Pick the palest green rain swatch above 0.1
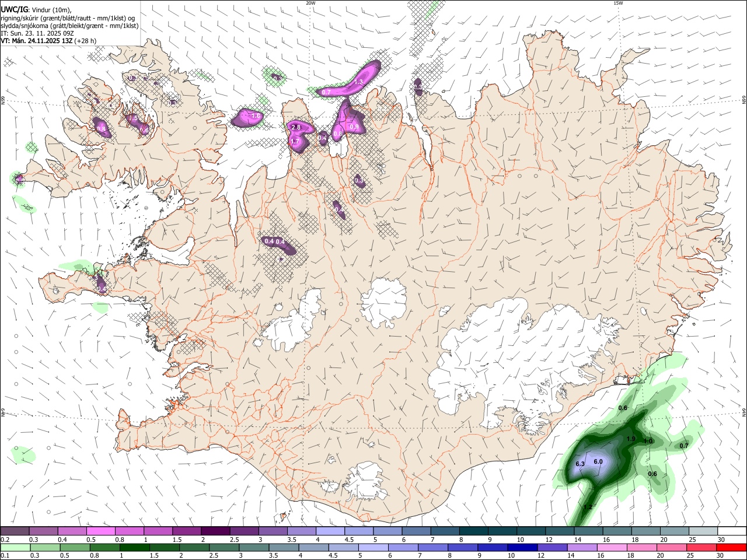The width and height of the screenshot is (747, 560). pos(15,548)
